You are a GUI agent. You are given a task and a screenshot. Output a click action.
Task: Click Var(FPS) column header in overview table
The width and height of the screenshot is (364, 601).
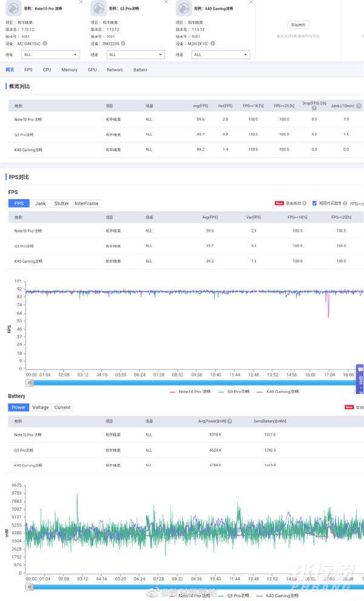point(225,106)
